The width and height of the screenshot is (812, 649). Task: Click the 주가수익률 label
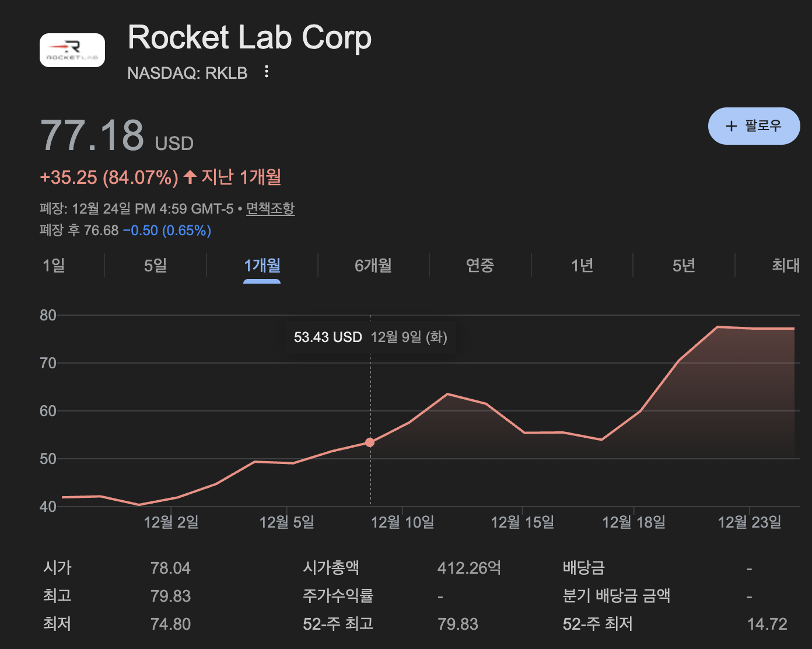338,596
